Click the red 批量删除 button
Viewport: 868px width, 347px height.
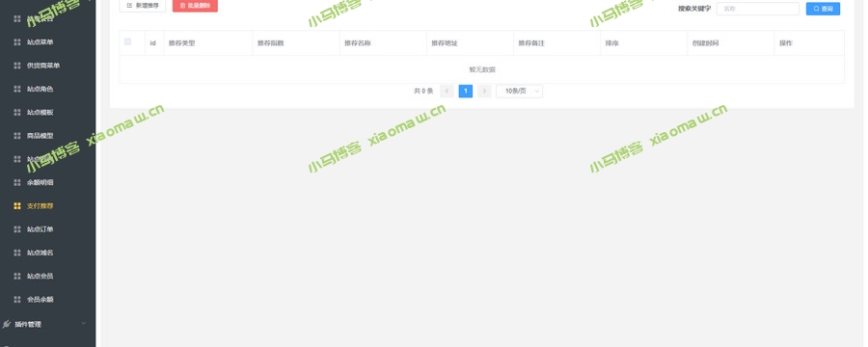[195, 6]
